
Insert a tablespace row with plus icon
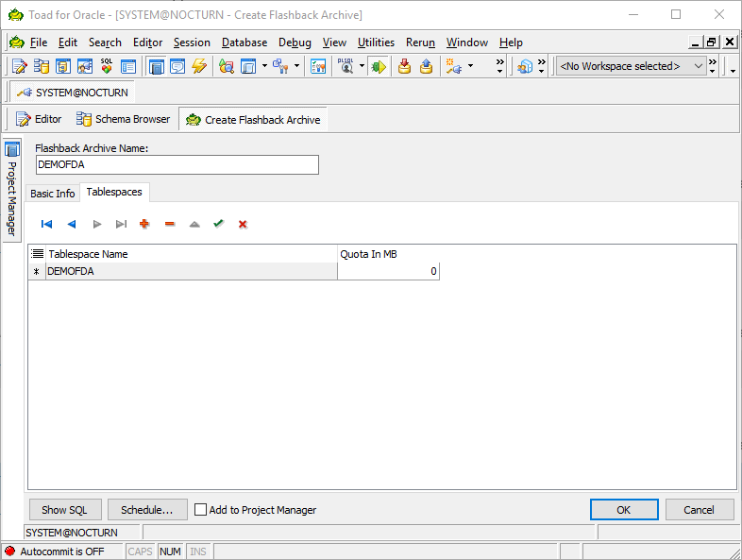[144, 224]
